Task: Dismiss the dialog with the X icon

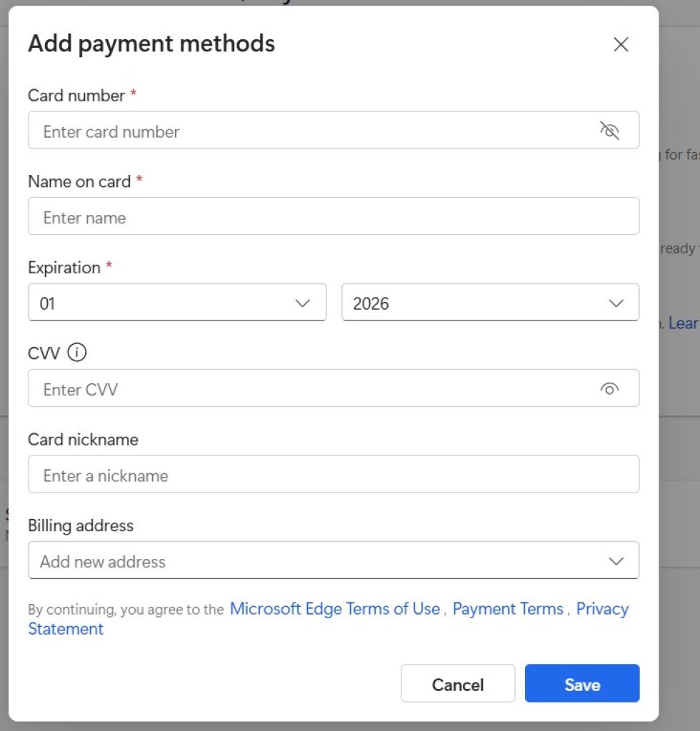Action: 620,44
